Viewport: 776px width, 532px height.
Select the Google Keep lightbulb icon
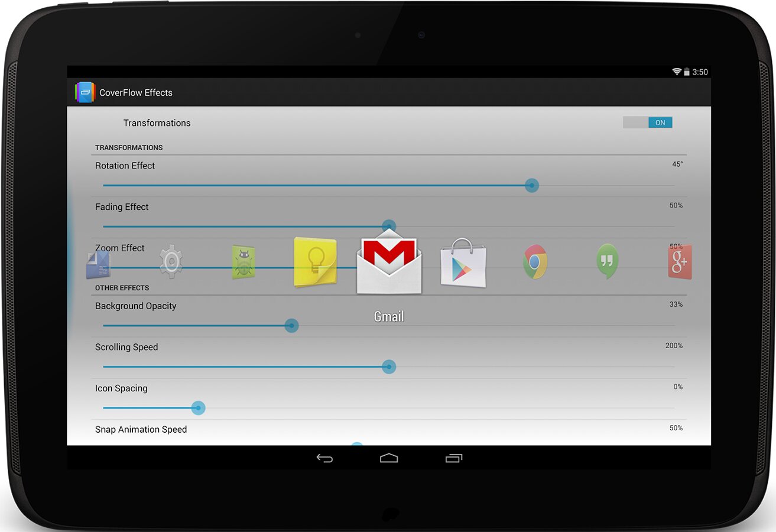[316, 262]
